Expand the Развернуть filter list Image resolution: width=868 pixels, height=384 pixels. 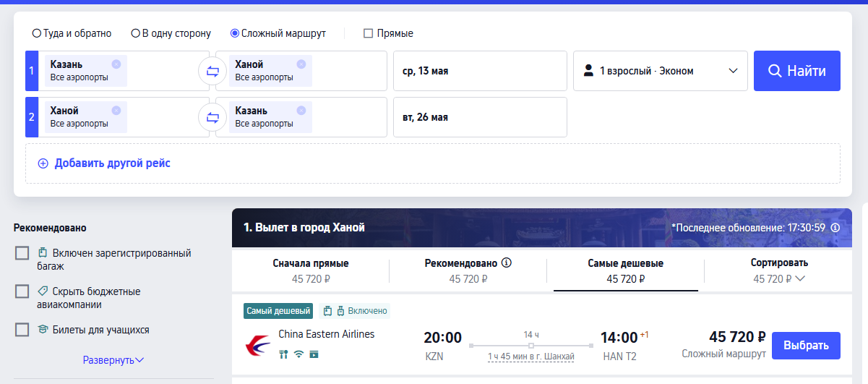point(113,360)
